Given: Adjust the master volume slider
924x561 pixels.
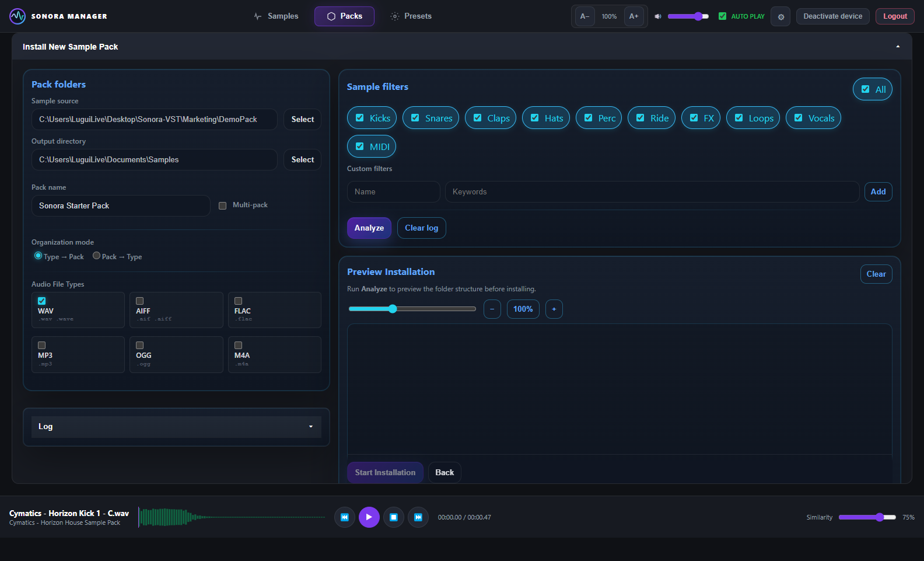Looking at the screenshot, I should [x=688, y=16].
